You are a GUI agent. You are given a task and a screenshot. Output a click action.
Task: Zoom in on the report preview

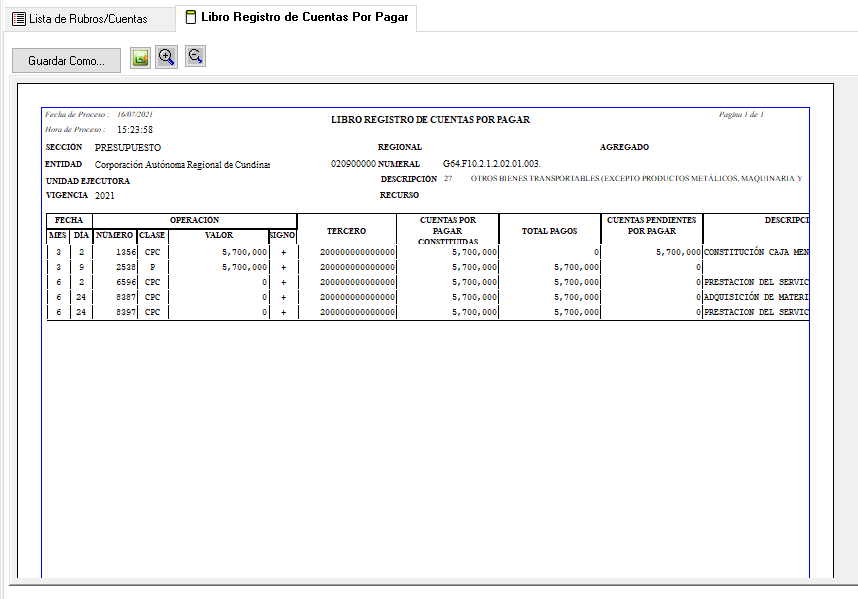[167, 58]
